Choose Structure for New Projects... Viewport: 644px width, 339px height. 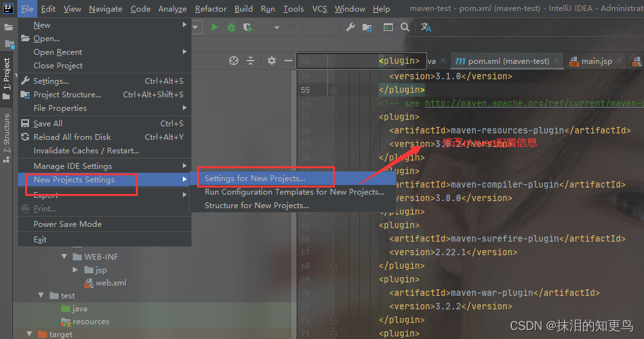pyautogui.click(x=293, y=206)
